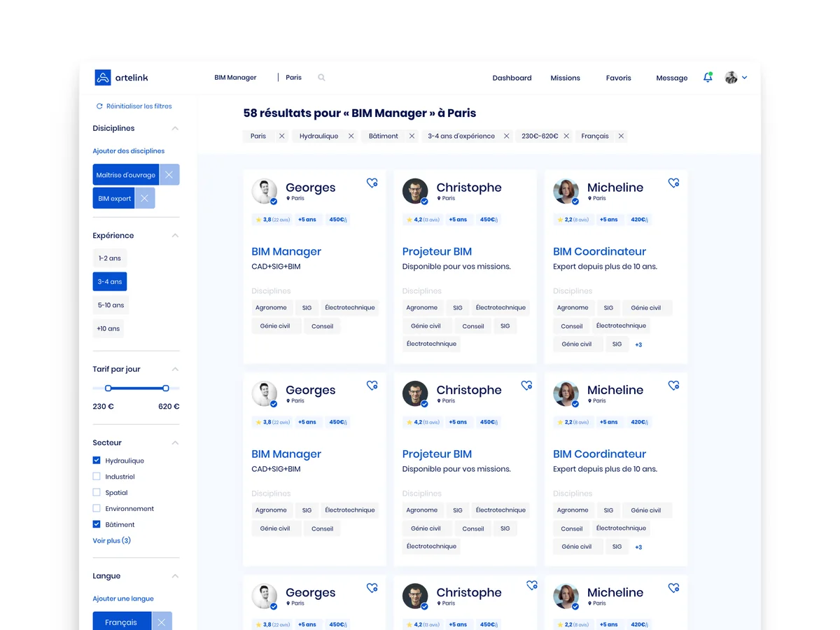Open the Missions page

565,78
